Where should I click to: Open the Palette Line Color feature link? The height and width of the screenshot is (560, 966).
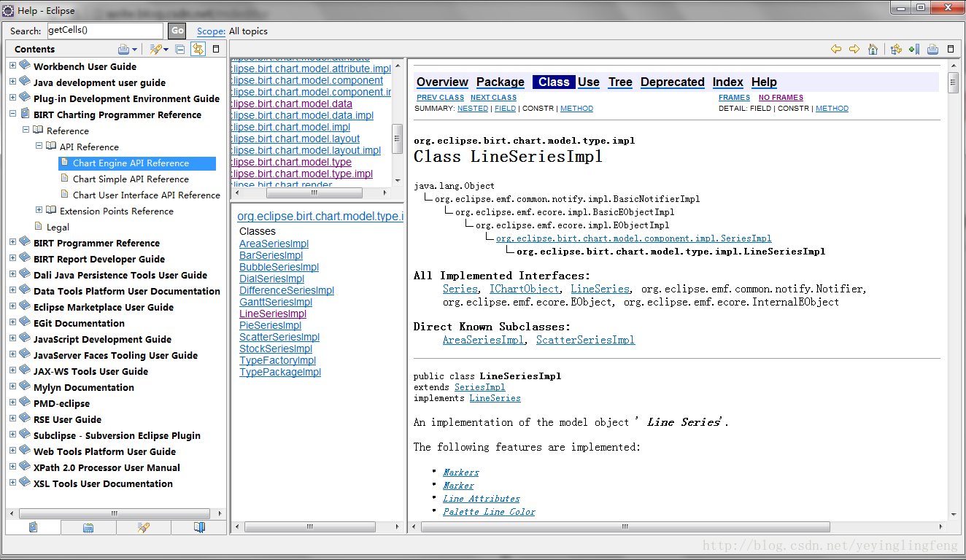pos(489,512)
